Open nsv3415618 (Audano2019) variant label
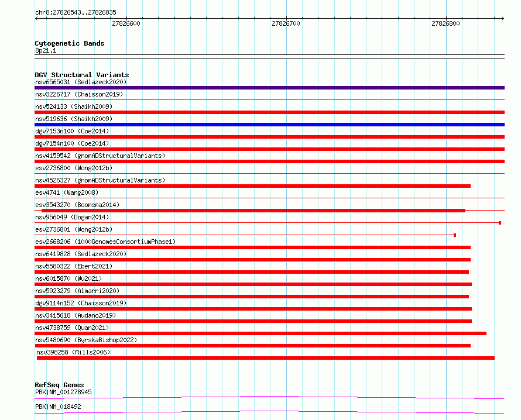 click(76, 315)
